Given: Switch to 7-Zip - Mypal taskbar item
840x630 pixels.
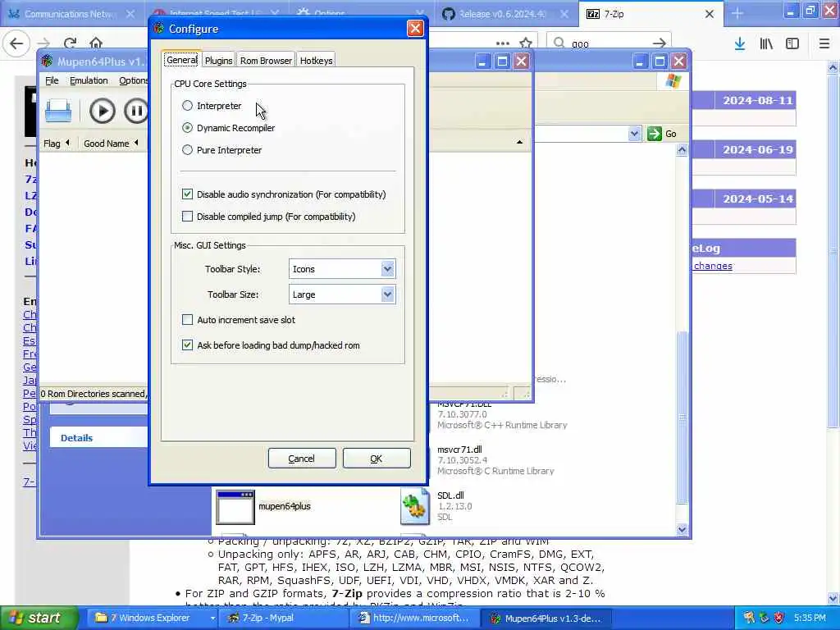Looking at the screenshot, I should (x=285, y=618).
